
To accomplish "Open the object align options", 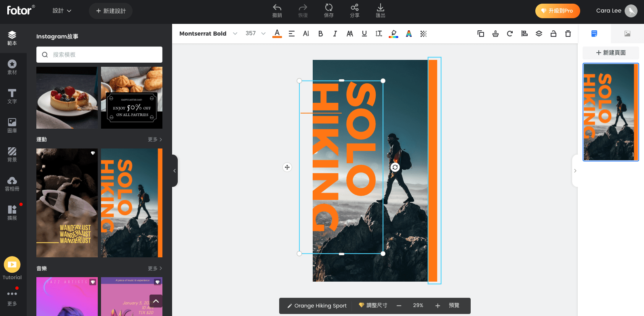I will (x=524, y=34).
